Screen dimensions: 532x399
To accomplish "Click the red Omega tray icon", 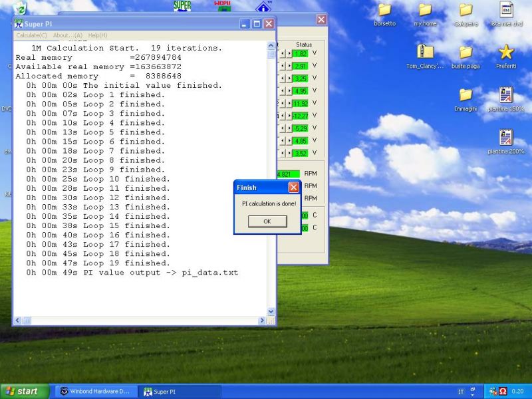I will coord(503,392).
